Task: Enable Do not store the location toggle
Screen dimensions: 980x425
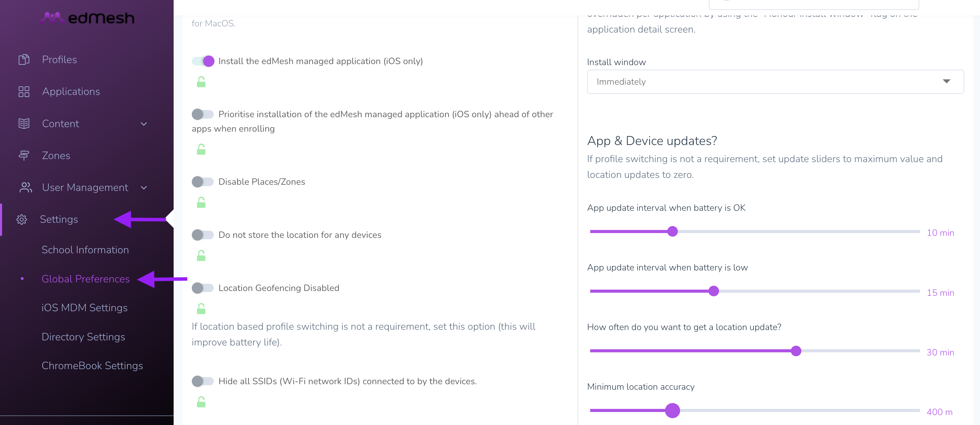Action: tap(203, 235)
